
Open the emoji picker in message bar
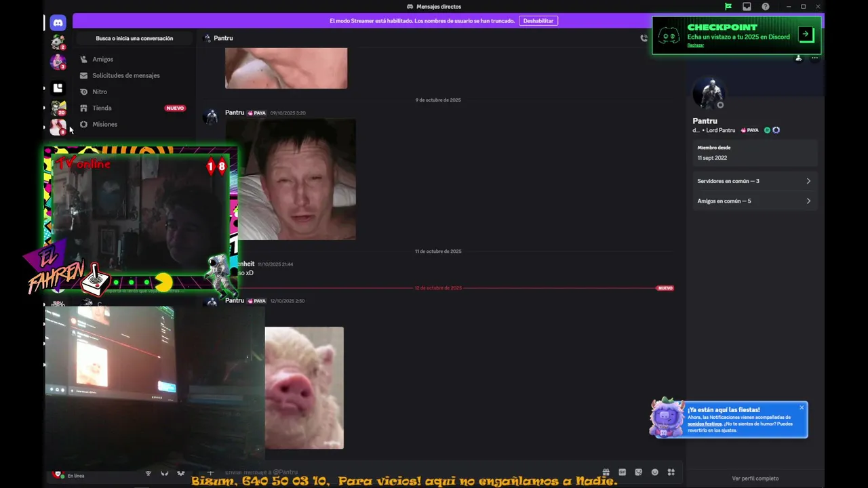pos(654,472)
